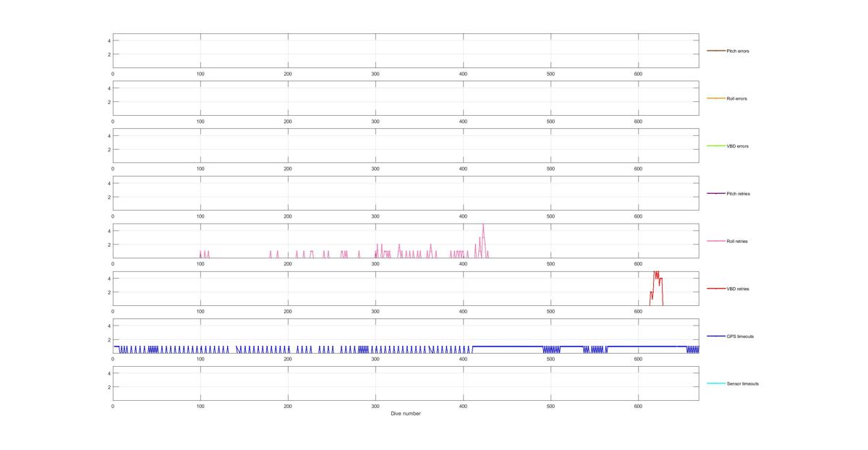Viewport: 868px width, 450px height.
Task: Click the VBD retries legend label
Action: point(738,289)
